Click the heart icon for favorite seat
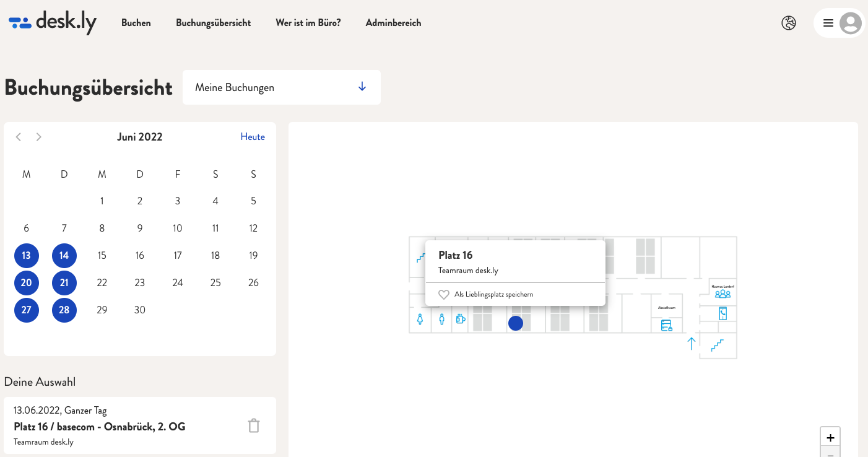 [x=443, y=295]
